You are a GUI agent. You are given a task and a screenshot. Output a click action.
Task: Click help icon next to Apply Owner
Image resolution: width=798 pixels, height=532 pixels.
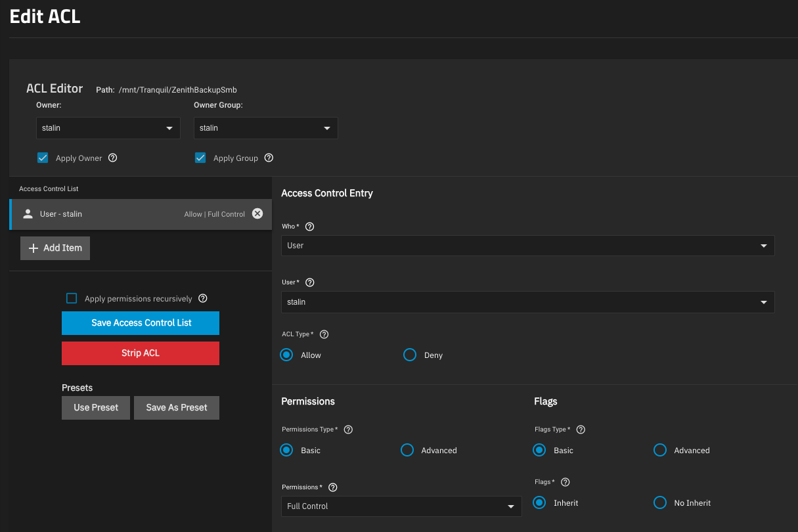(113, 158)
